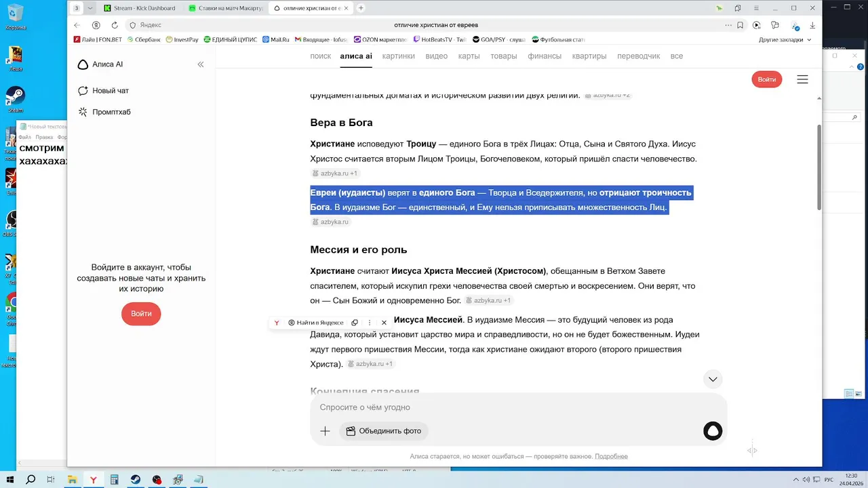The image size is (868, 488).
Task: Open more options in selection popup
Action: [x=370, y=323]
